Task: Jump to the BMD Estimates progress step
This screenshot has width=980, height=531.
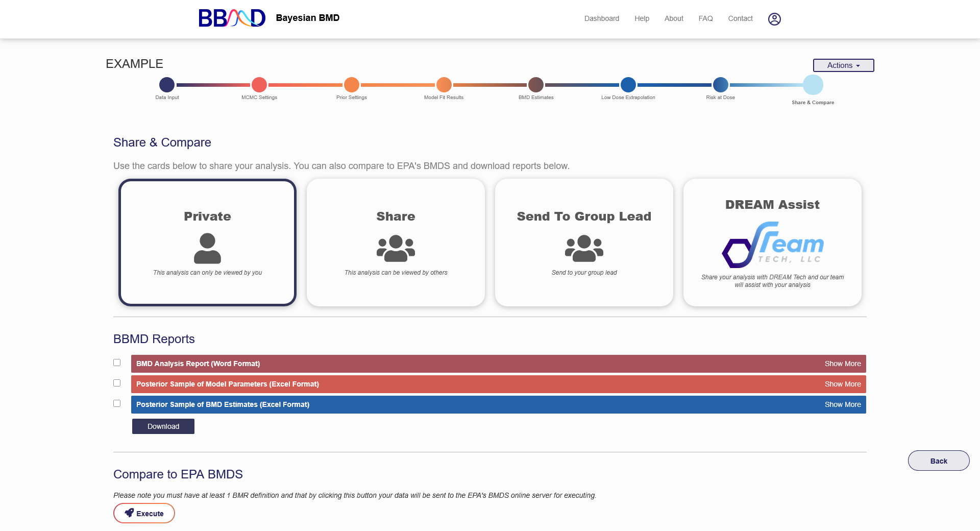Action: click(x=536, y=85)
